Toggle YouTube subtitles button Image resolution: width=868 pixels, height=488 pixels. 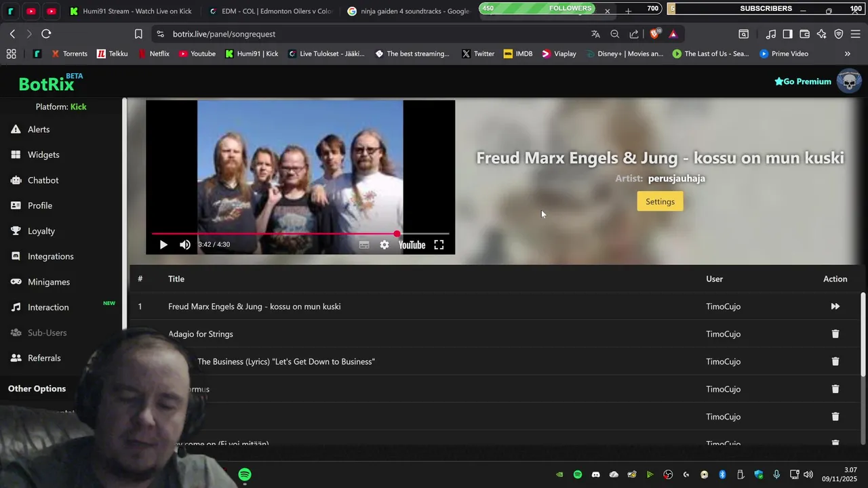click(364, 245)
